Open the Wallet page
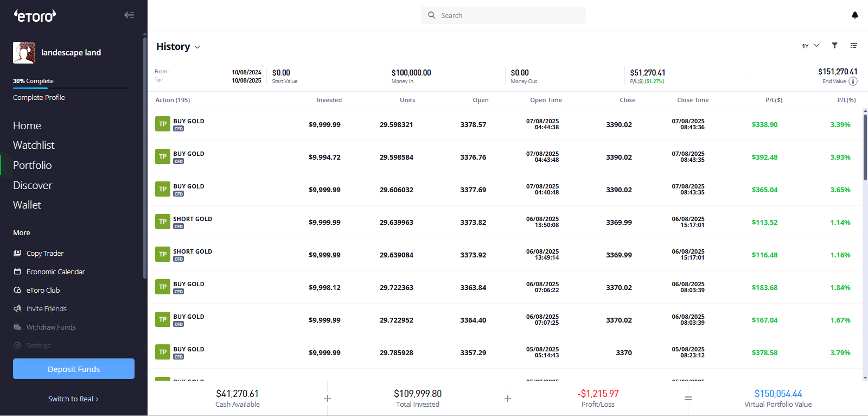 (x=27, y=205)
